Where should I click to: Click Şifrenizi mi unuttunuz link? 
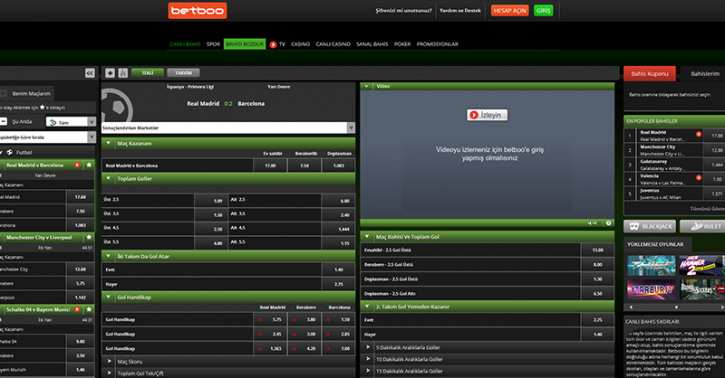[403, 11]
